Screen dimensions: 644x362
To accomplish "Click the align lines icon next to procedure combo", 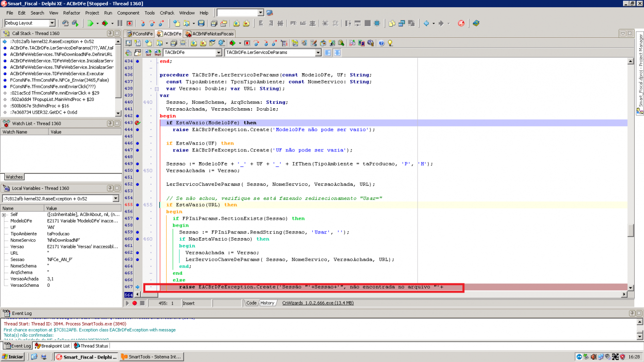I will (x=328, y=53).
